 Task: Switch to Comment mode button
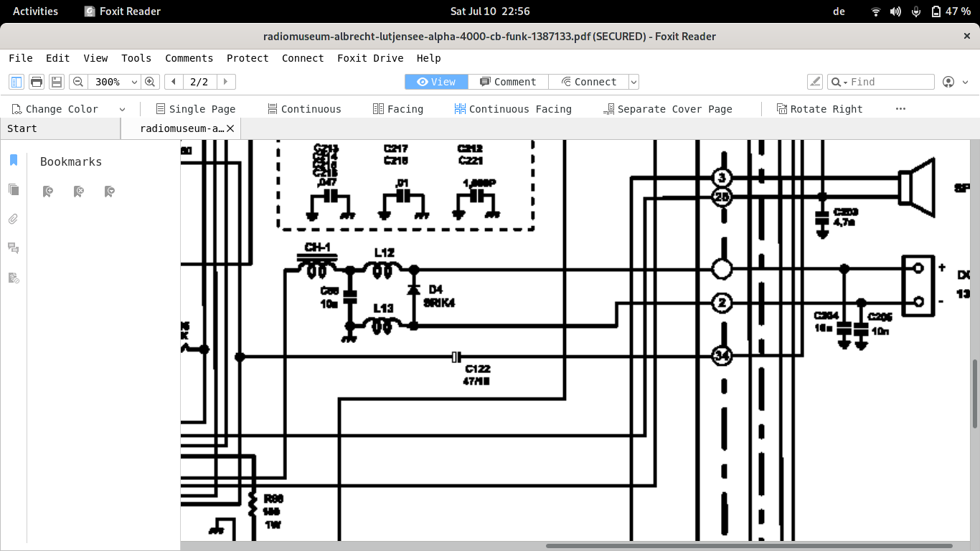coord(508,82)
